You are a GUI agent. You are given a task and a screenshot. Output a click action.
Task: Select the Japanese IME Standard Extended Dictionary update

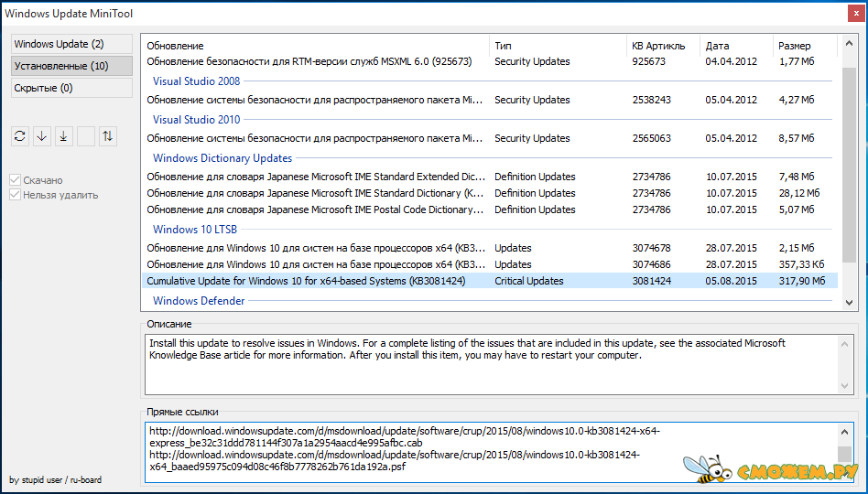490,177
